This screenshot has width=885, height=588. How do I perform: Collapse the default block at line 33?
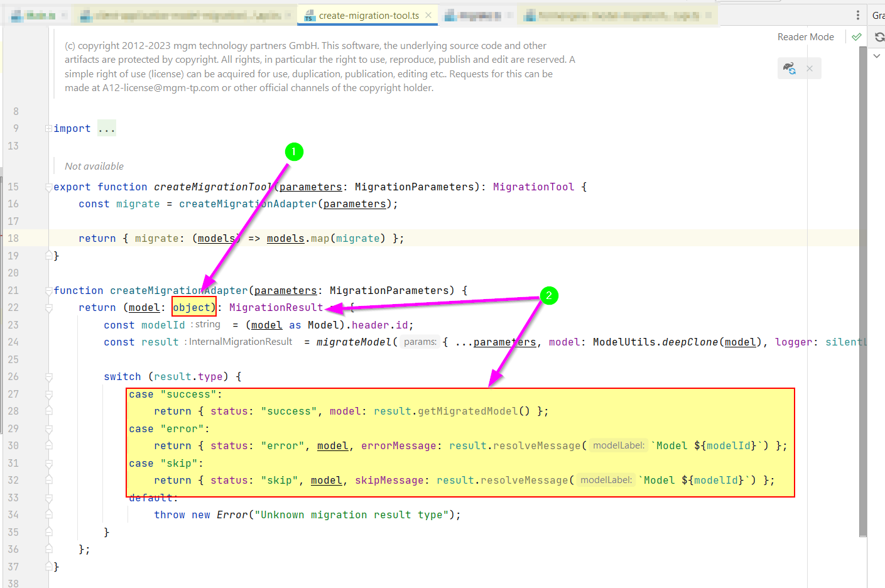click(48, 498)
